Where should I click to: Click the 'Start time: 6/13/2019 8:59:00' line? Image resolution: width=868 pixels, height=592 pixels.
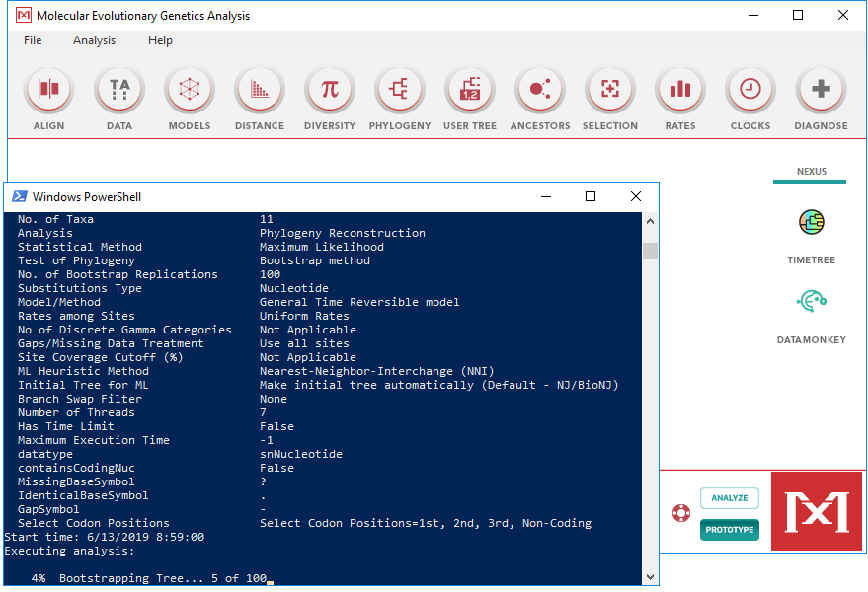(104, 537)
